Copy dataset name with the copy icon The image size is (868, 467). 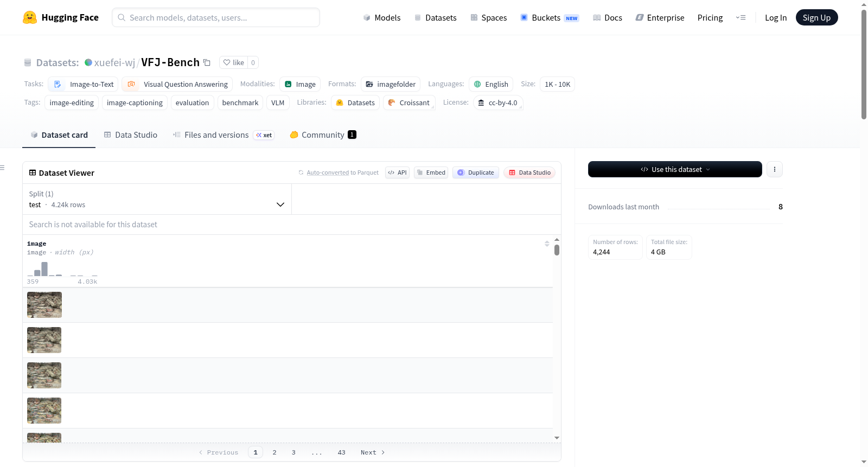pyautogui.click(x=207, y=62)
